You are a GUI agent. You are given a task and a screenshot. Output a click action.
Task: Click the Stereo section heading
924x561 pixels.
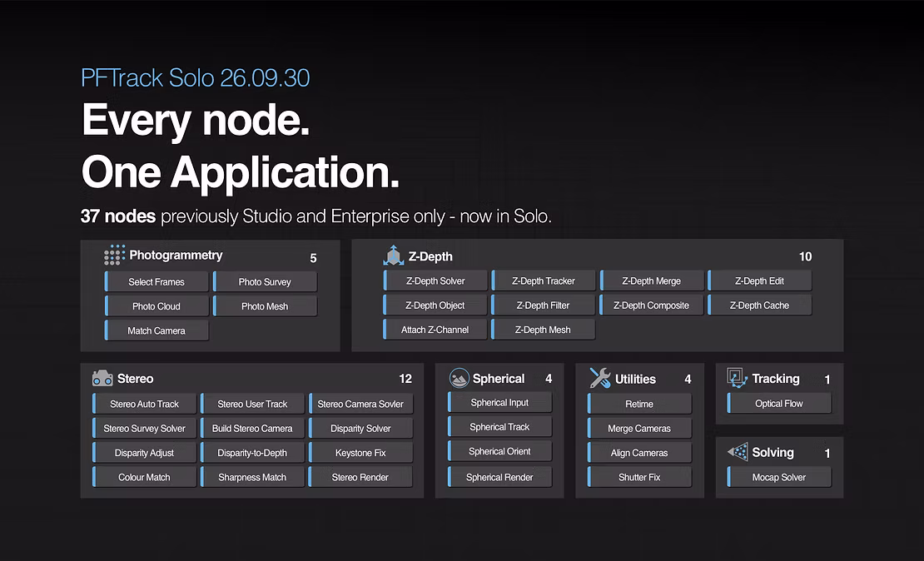click(135, 379)
